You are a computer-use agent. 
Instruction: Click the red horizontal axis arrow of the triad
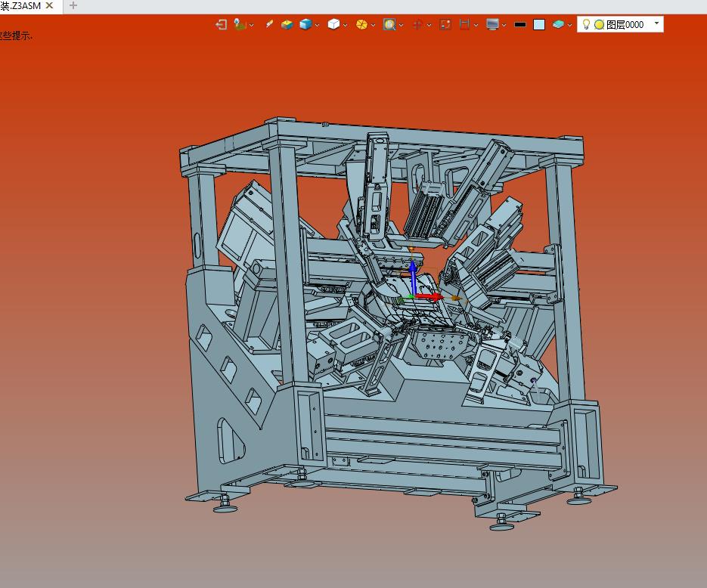pyautogui.click(x=428, y=296)
